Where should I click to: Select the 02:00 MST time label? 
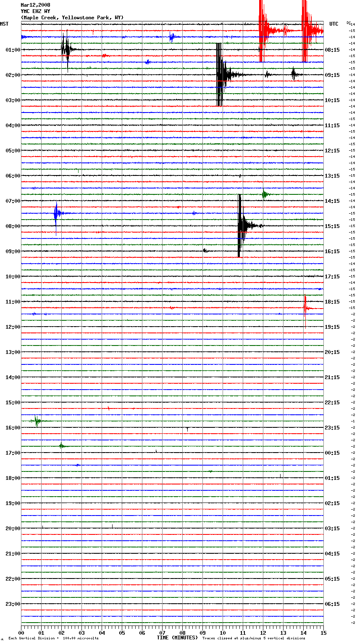click(13, 75)
